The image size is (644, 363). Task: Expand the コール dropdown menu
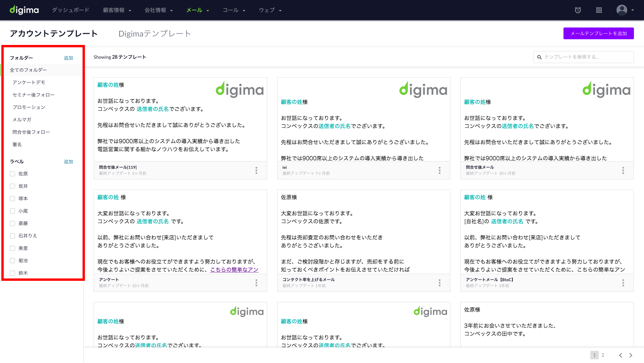coord(234,10)
